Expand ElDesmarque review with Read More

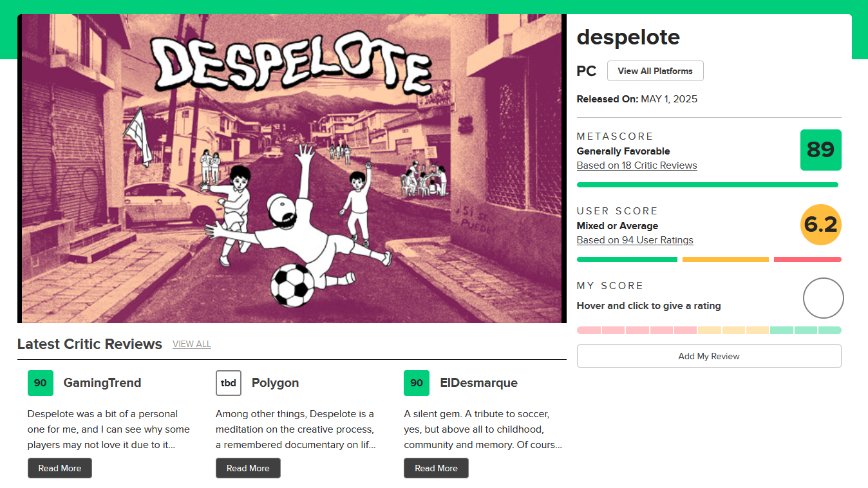pyautogui.click(x=436, y=468)
